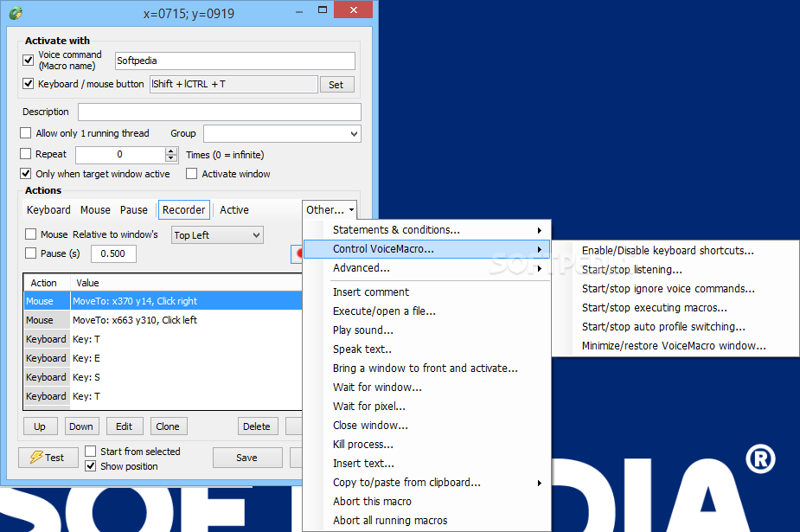This screenshot has height=532, width=800.
Task: Toggle Voice command checkbox
Action: pyautogui.click(x=29, y=61)
